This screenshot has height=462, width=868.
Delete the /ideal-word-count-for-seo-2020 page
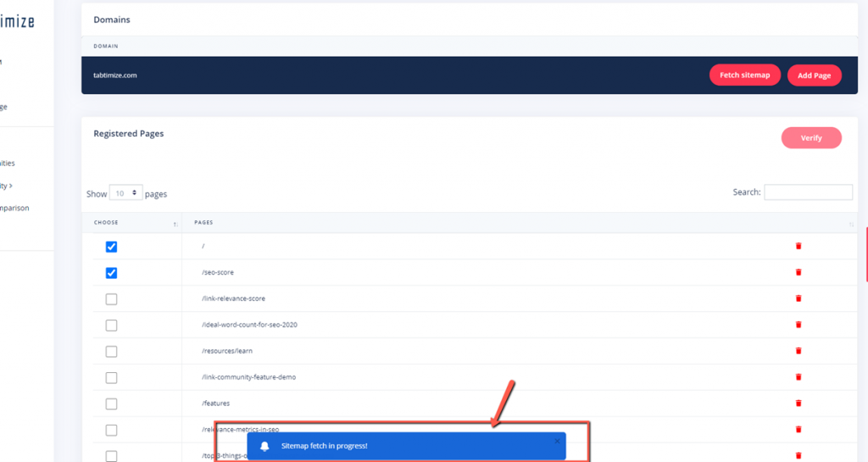[798, 325]
